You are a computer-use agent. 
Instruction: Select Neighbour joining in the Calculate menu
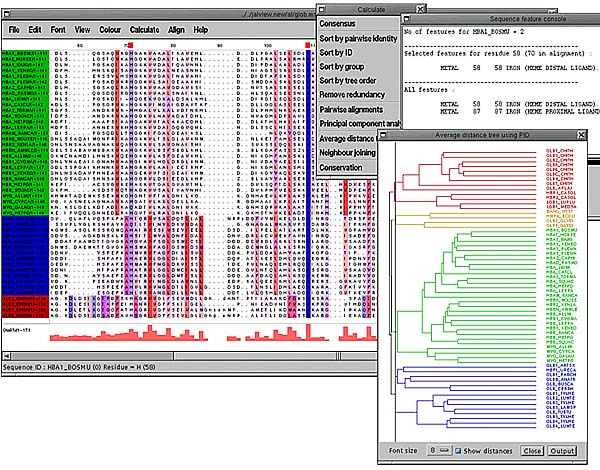click(x=346, y=152)
